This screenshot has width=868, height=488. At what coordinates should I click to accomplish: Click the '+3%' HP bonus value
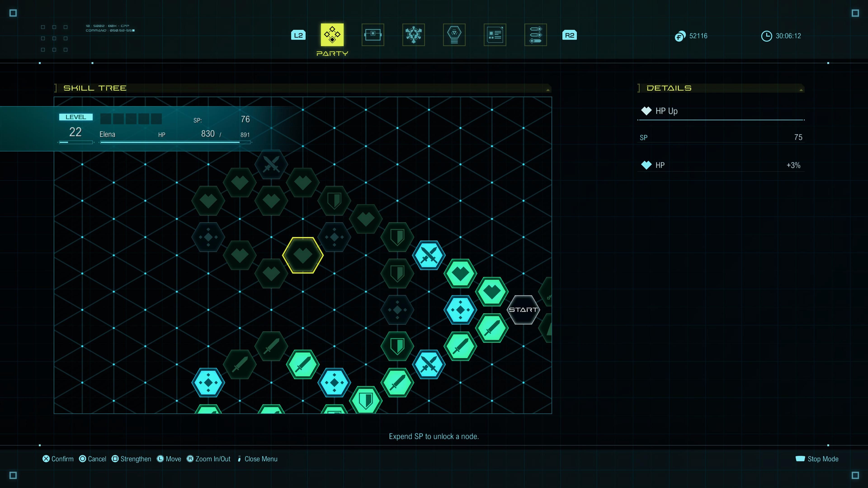click(793, 165)
